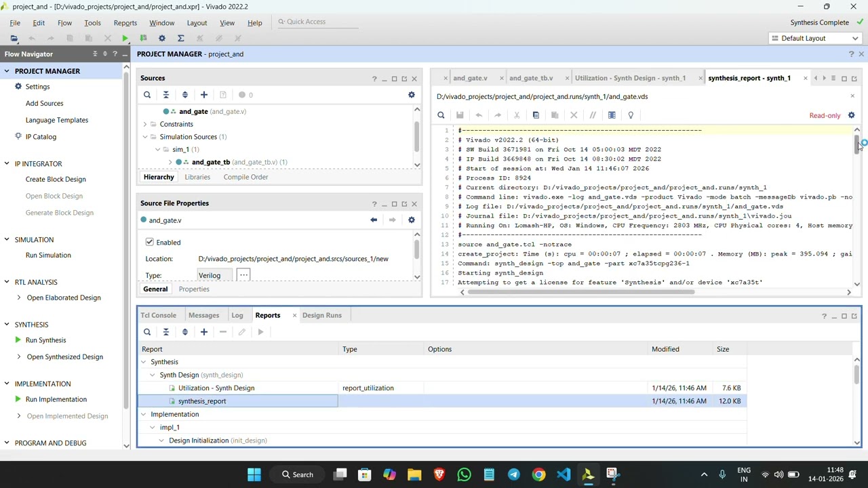Search in the Sources panel
The width and height of the screenshot is (868, 488).
(x=147, y=95)
